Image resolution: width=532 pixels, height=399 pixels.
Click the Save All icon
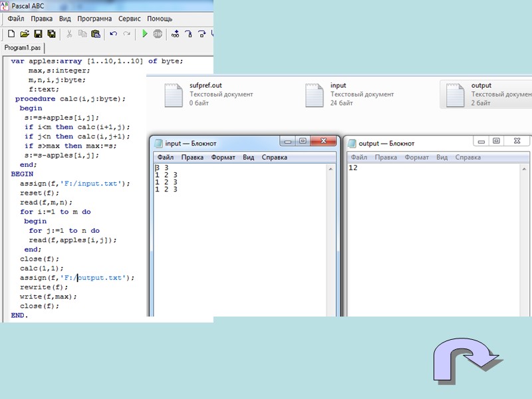click(52, 34)
